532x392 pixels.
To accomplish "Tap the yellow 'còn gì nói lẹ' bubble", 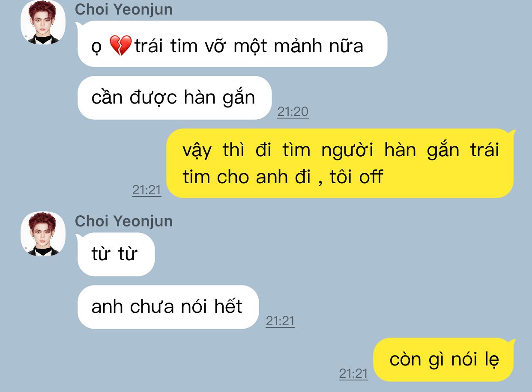I will (x=444, y=359).
